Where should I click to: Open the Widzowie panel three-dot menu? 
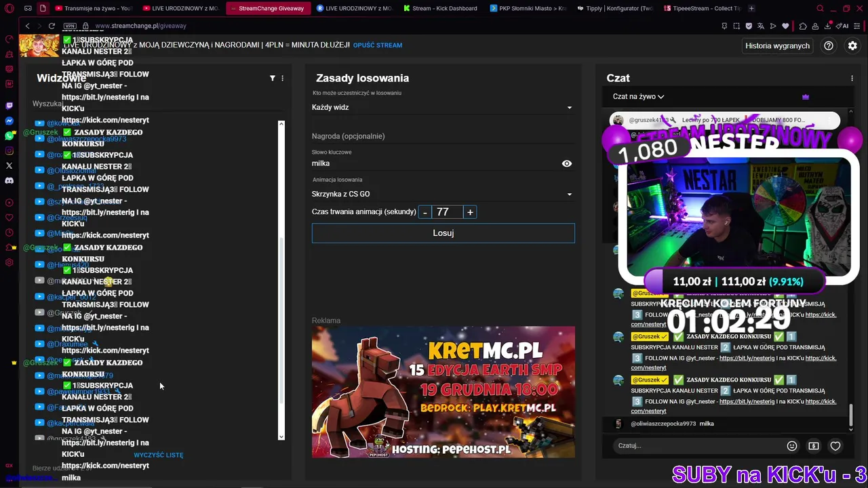tap(283, 78)
